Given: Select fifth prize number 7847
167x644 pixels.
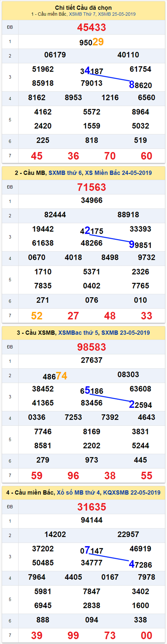Looking at the screenshot, I should tap(92, 591).
